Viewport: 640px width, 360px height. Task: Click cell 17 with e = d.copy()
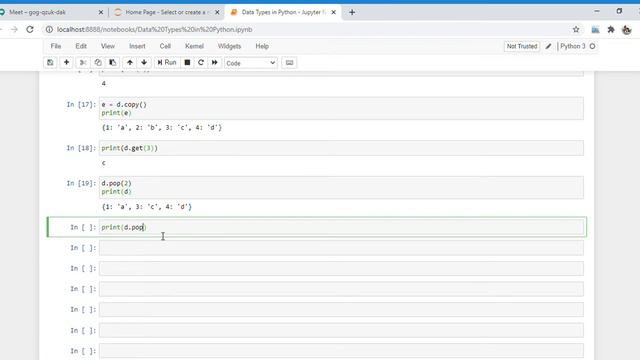click(341, 109)
